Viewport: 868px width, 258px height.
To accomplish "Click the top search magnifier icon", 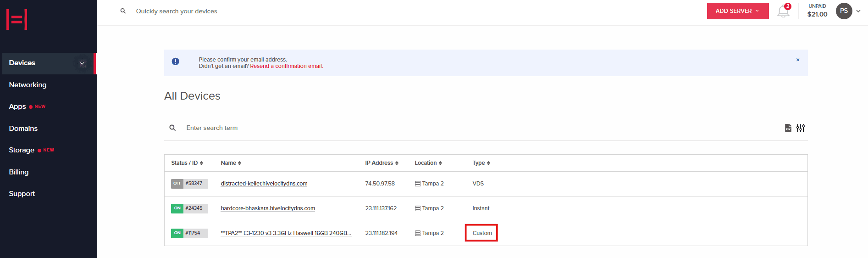I will point(123,11).
